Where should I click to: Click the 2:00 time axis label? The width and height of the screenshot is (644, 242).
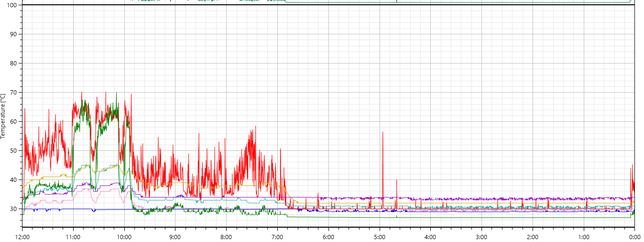coord(532,237)
